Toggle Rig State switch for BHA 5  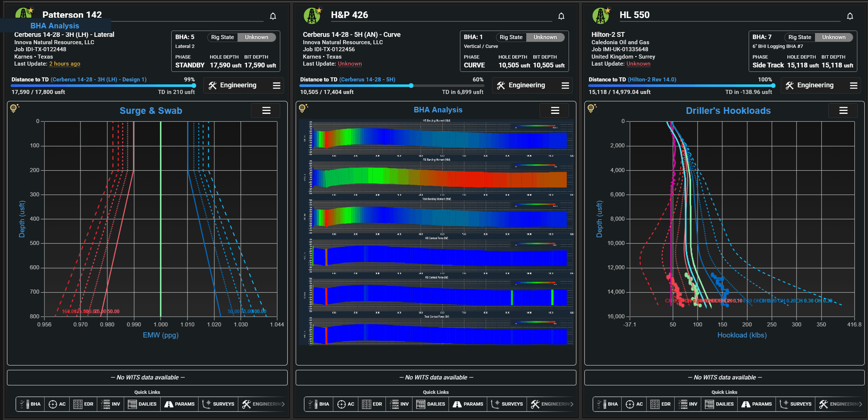pos(242,37)
